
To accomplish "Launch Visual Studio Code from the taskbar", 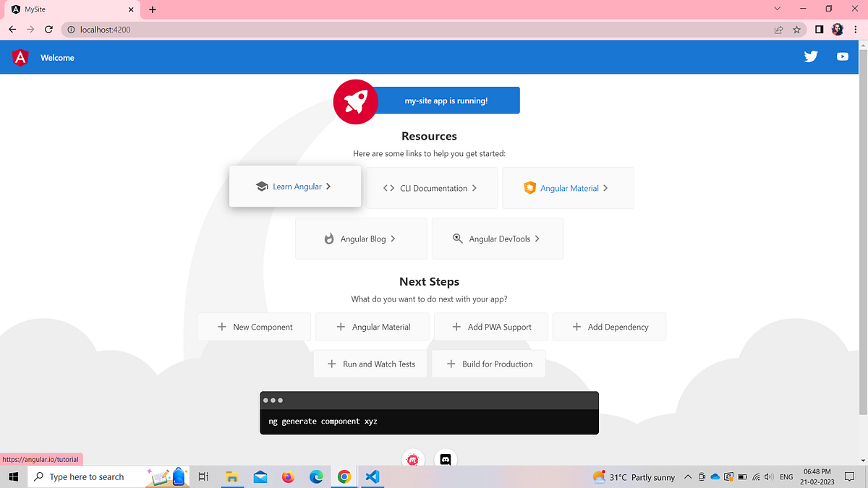I will pos(372,476).
